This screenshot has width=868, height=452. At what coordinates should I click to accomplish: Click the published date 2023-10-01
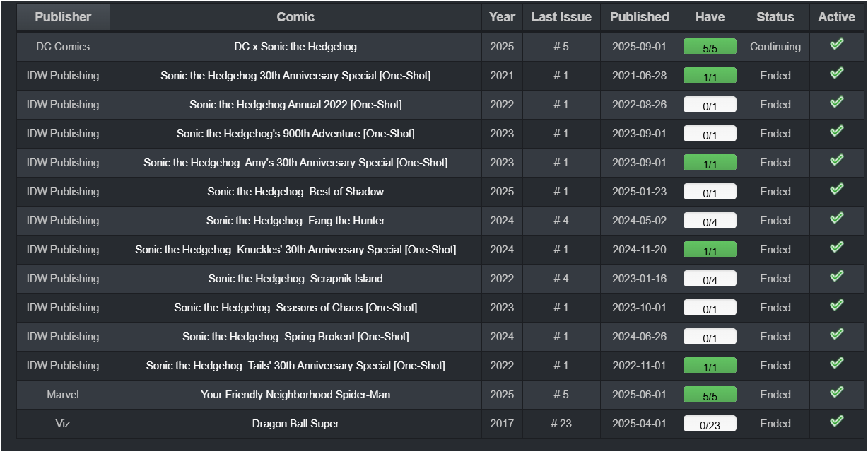click(x=639, y=308)
